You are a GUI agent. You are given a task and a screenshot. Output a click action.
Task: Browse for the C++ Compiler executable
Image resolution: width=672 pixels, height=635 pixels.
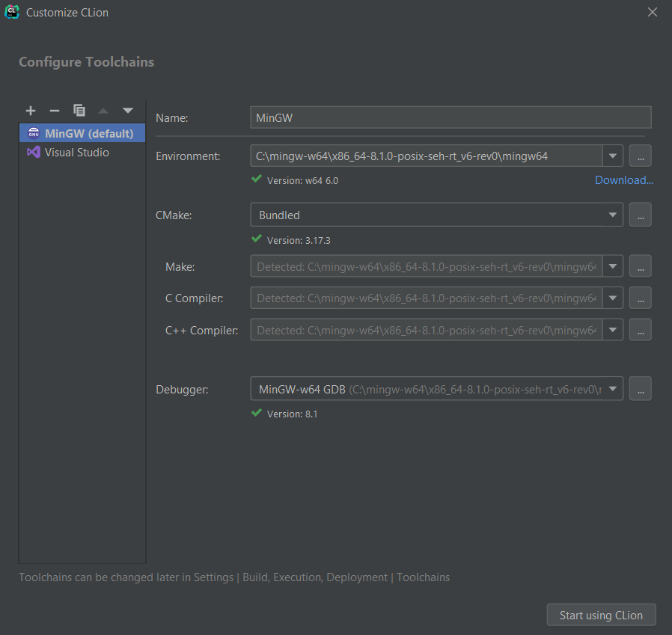[640, 330]
